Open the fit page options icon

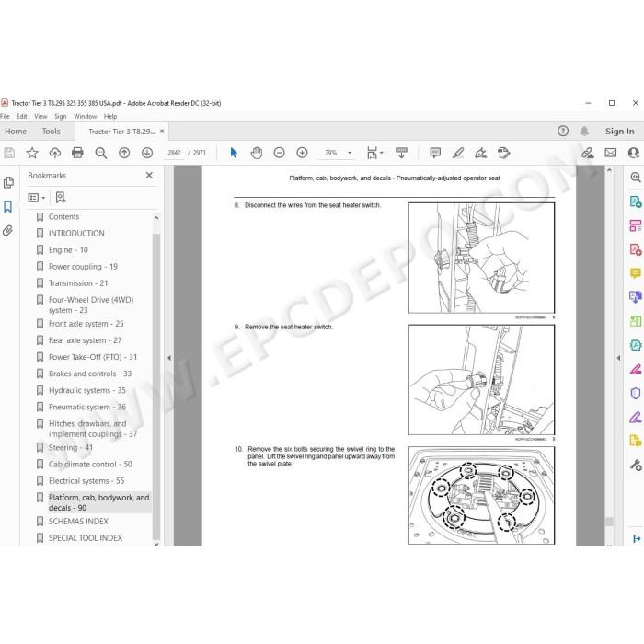coord(374,154)
